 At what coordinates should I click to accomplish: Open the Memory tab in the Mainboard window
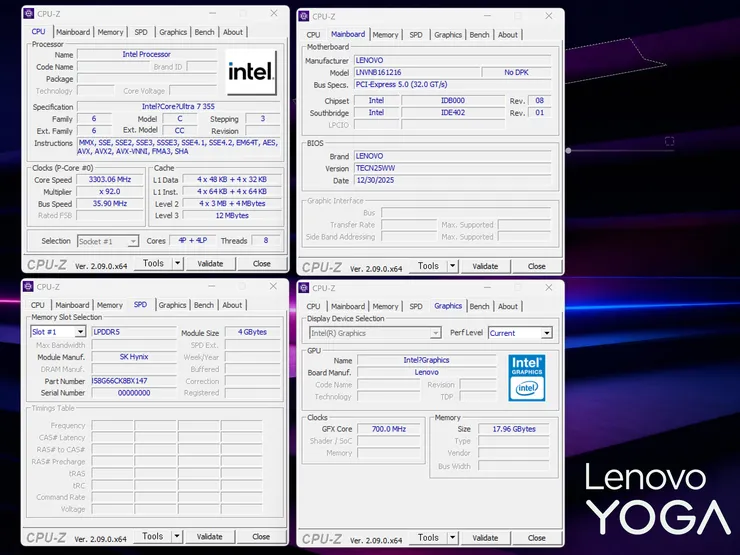[385, 35]
